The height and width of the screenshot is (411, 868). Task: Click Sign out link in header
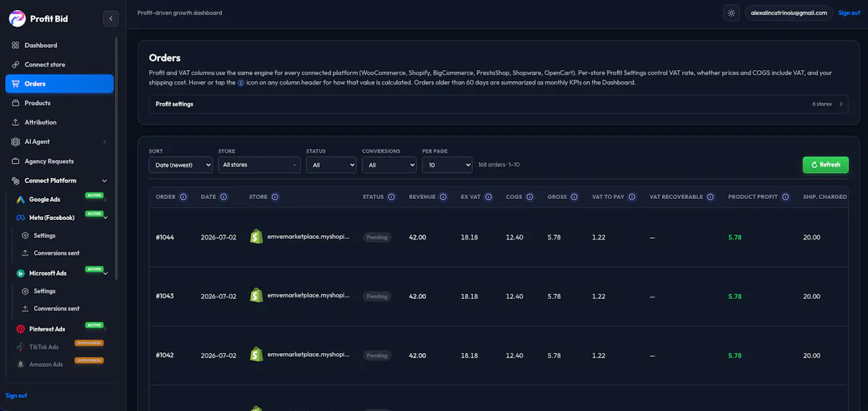(849, 13)
